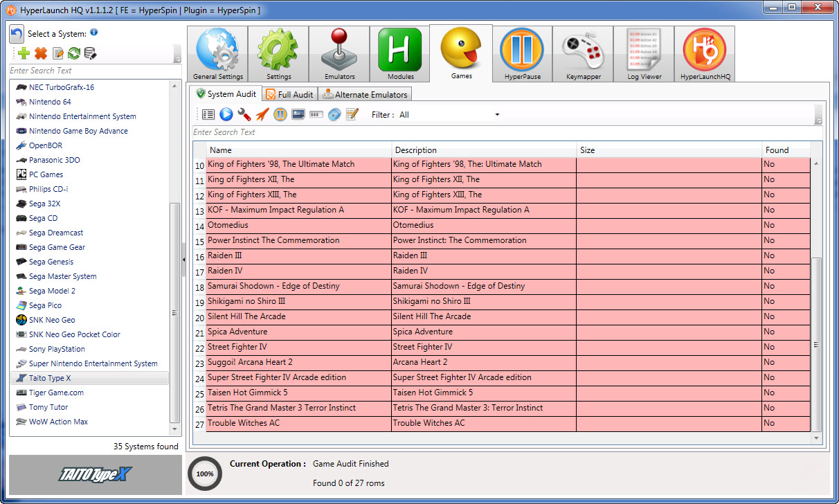The width and height of the screenshot is (839, 504).
Task: Click the info icon beside Select a System
Action: coord(93,32)
